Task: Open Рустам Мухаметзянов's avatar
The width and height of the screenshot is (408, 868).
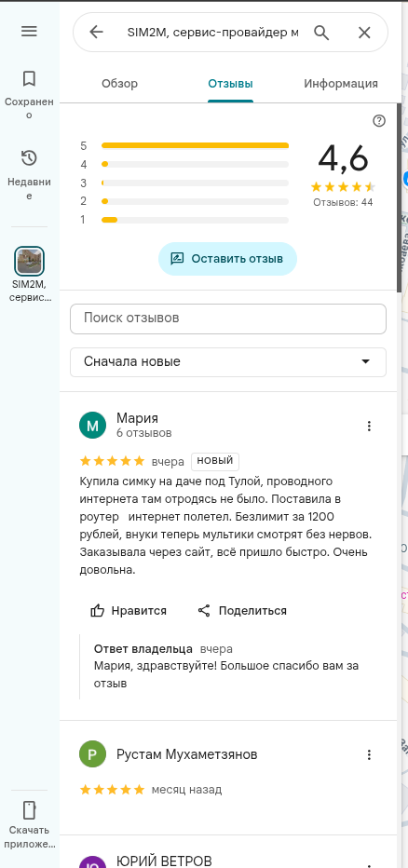Action: (x=92, y=754)
